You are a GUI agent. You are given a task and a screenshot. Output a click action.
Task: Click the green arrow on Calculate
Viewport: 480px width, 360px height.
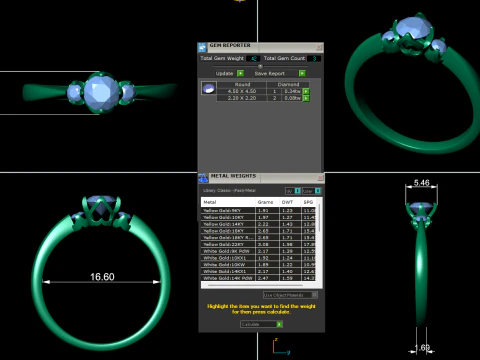point(279,324)
